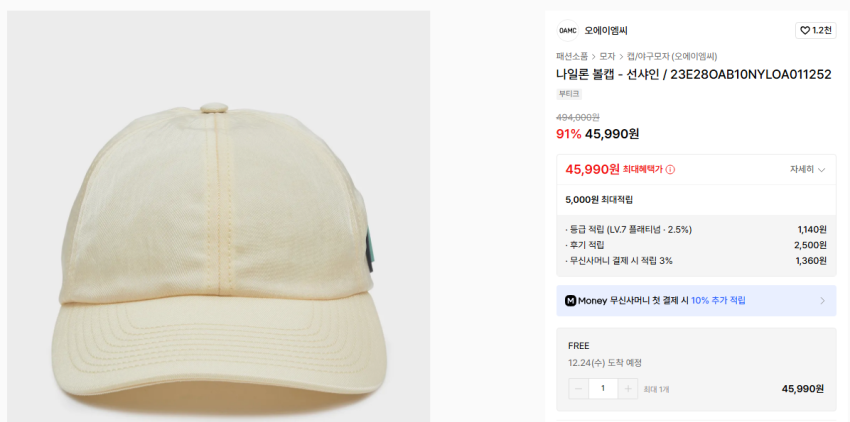The height and width of the screenshot is (422, 850).
Task: Open 오에이엠씨 brand name link
Action: [606, 30]
